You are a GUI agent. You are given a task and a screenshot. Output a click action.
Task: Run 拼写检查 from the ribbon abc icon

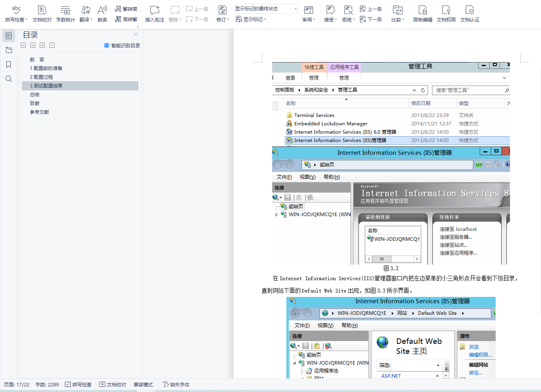16,14
